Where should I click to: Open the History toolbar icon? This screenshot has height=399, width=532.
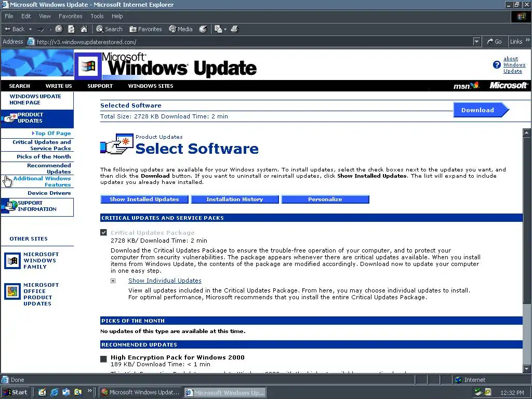203,29
